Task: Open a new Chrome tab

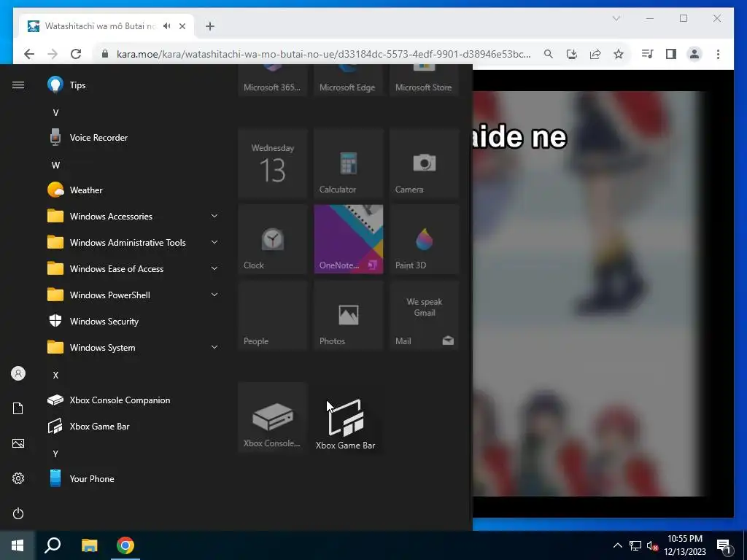Action: click(210, 26)
